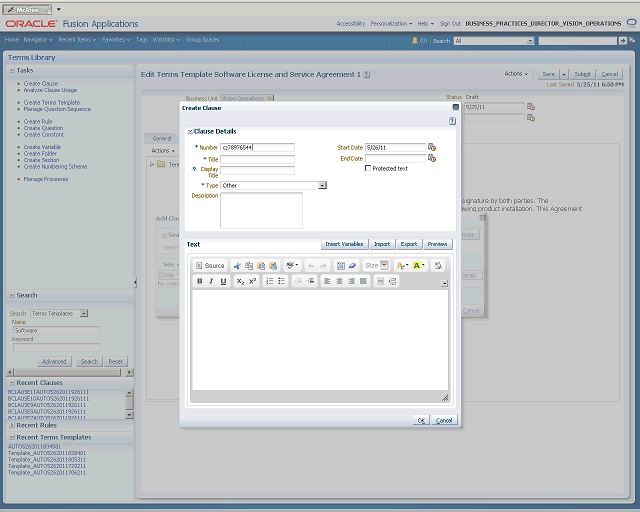Click Paste from Word icon
The width and height of the screenshot is (640, 512).
(x=273, y=266)
